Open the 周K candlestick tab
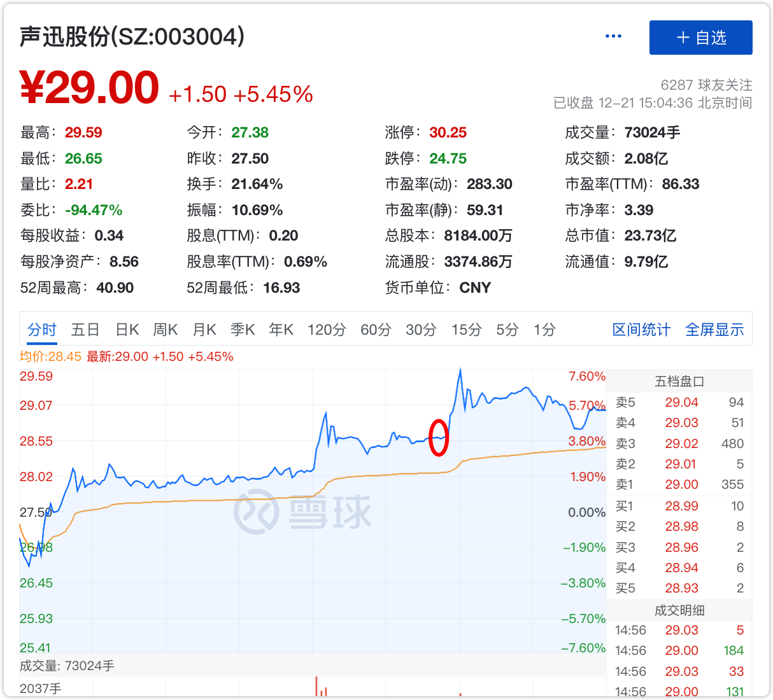Image resolution: width=773 pixels, height=700 pixels. coord(166,330)
